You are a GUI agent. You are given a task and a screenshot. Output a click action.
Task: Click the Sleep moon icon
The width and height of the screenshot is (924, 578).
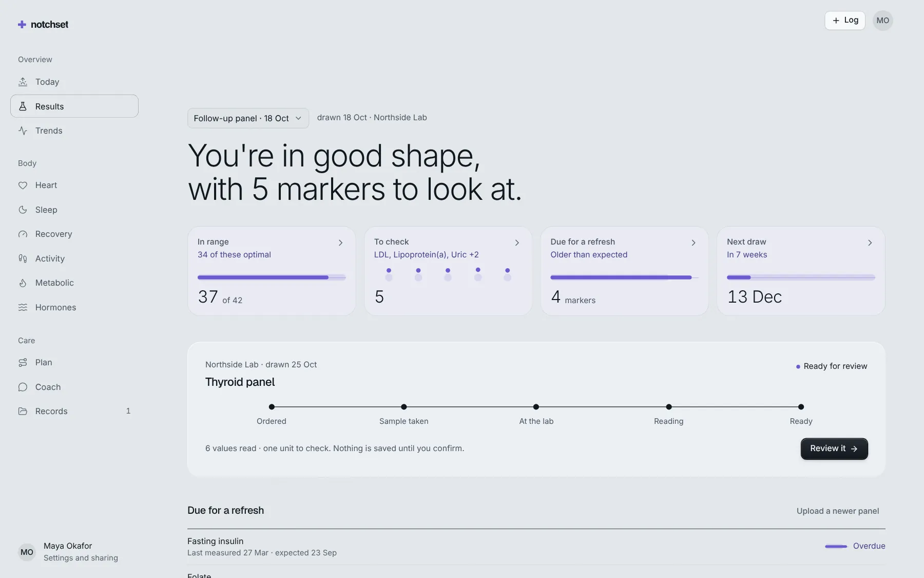point(23,210)
